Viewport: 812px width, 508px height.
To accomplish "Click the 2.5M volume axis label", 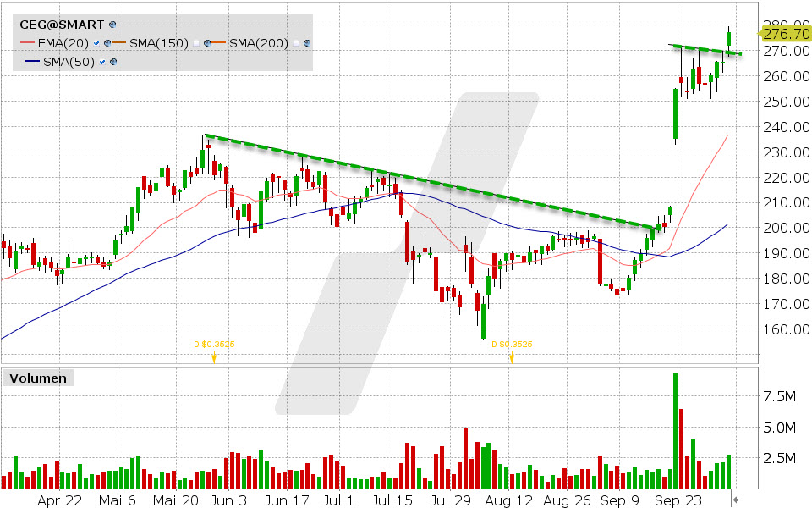I will tap(779, 458).
